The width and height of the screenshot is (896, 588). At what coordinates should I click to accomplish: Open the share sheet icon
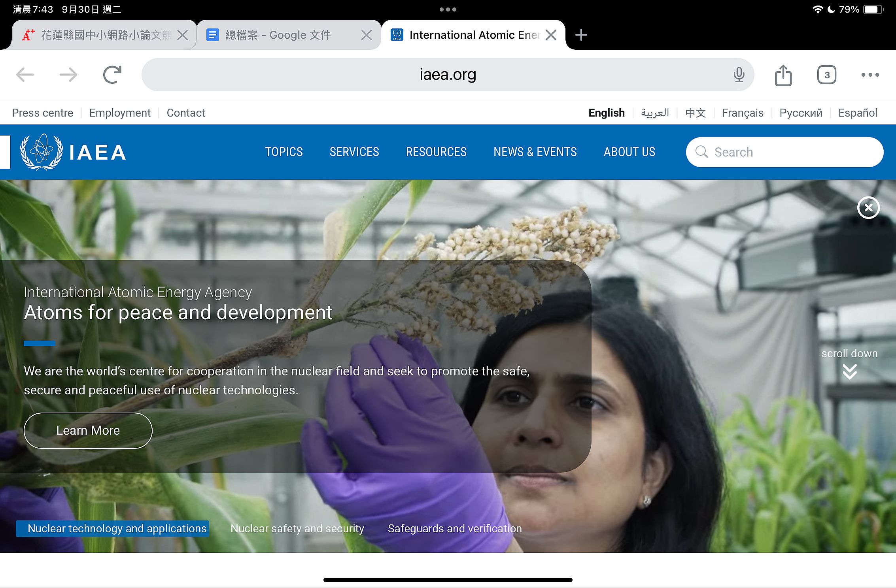783,75
